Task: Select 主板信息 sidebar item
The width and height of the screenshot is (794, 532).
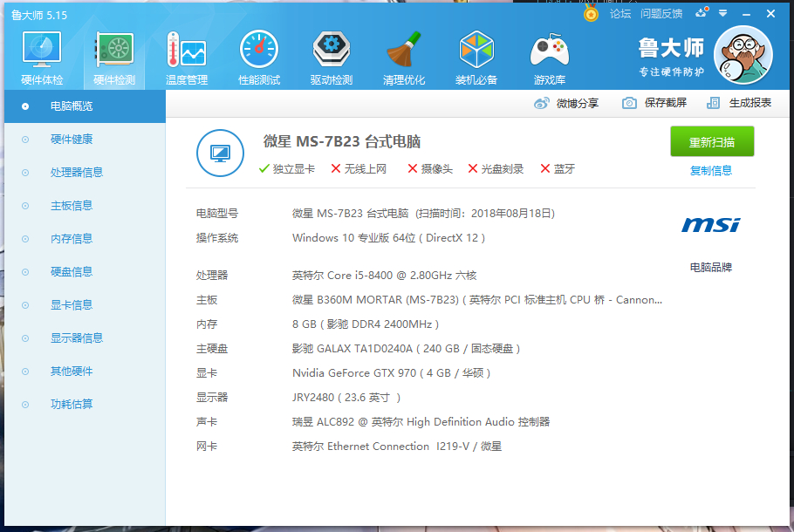Action: (86, 206)
